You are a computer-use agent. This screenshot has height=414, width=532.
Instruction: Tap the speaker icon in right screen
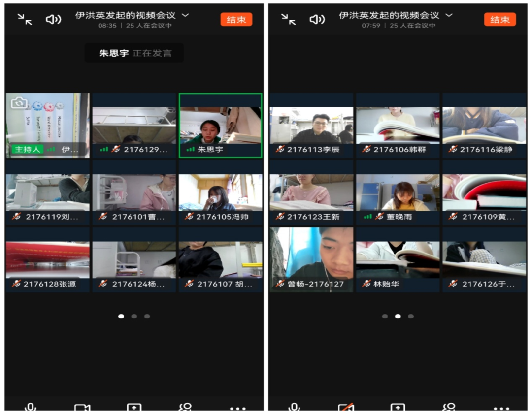[x=317, y=19]
